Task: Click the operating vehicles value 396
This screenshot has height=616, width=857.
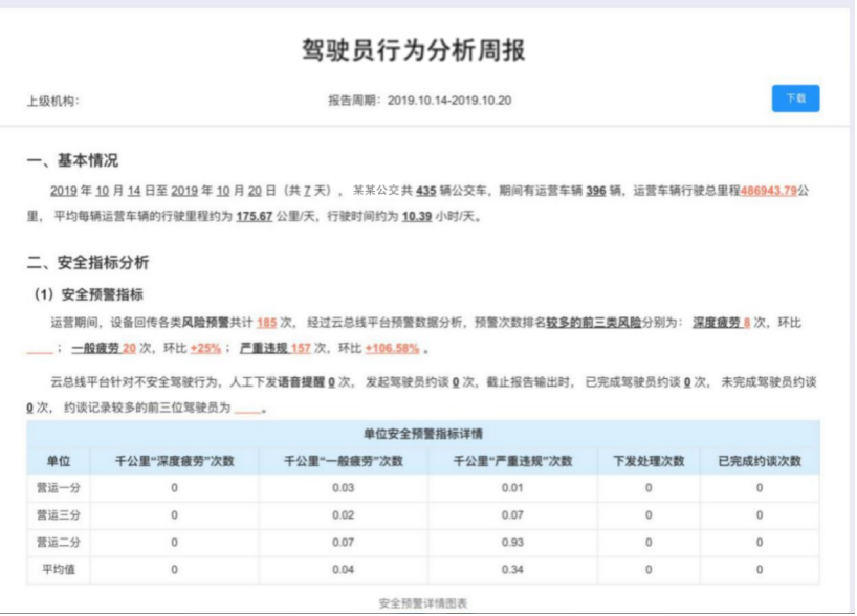Action: [596, 191]
